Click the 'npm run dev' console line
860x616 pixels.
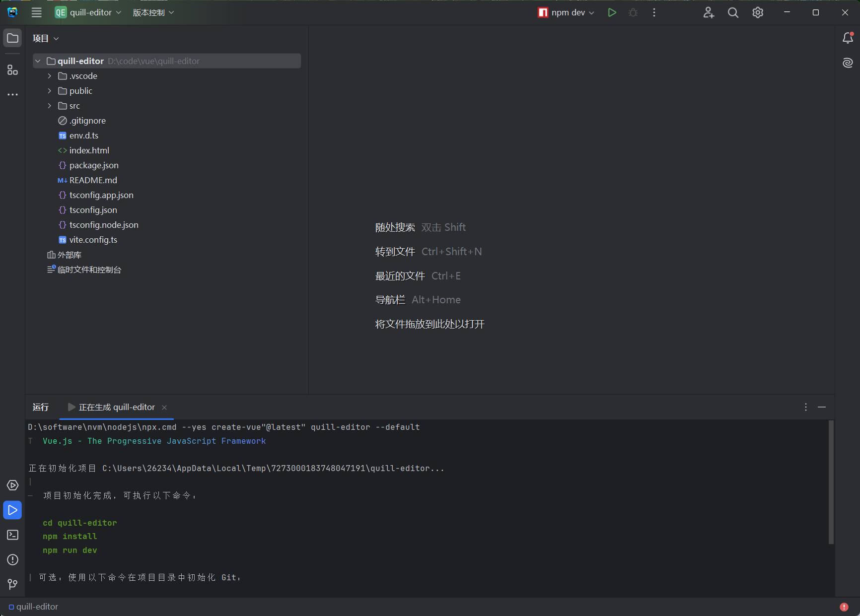(x=70, y=550)
